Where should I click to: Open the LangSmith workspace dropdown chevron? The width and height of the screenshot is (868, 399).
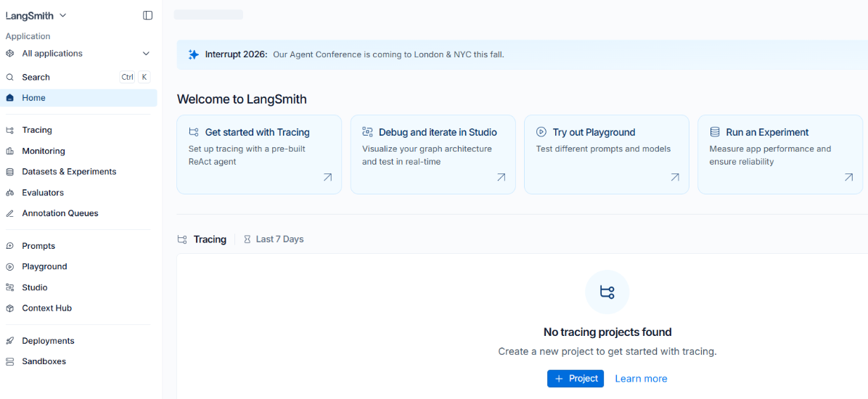[x=63, y=15]
